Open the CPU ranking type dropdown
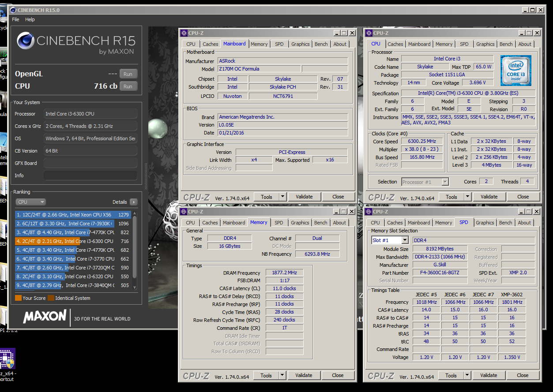 (30, 202)
